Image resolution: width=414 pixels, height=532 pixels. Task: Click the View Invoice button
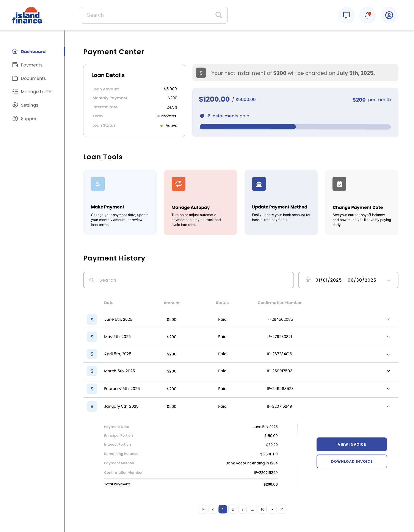click(x=351, y=444)
